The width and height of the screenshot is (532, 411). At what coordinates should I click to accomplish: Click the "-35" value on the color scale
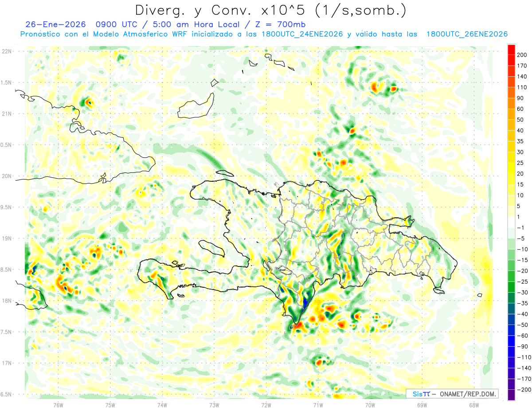click(522, 303)
